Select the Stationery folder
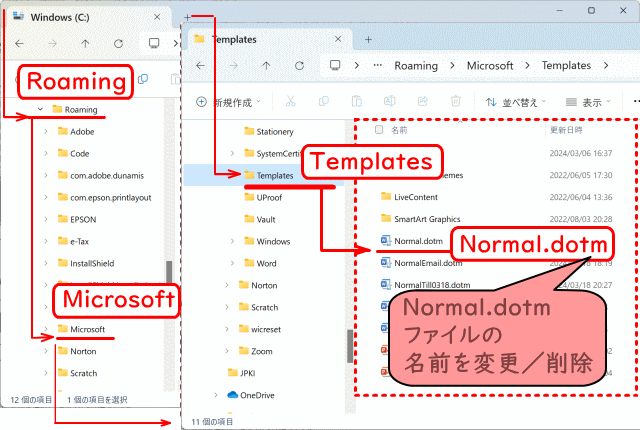This screenshot has height=430, width=640. pyautogui.click(x=269, y=131)
